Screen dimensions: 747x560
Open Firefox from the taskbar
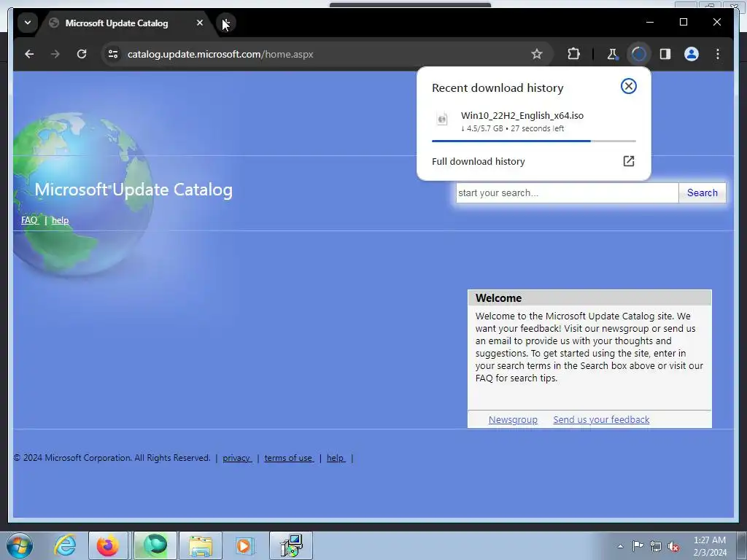(108, 545)
